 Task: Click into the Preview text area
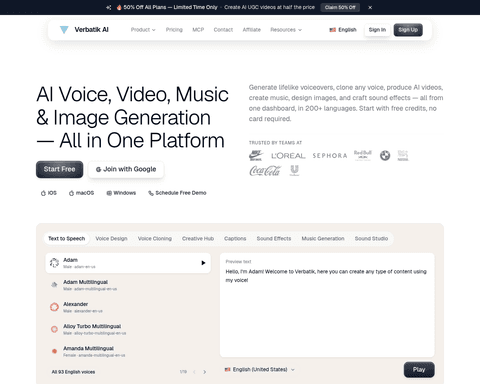point(327,305)
